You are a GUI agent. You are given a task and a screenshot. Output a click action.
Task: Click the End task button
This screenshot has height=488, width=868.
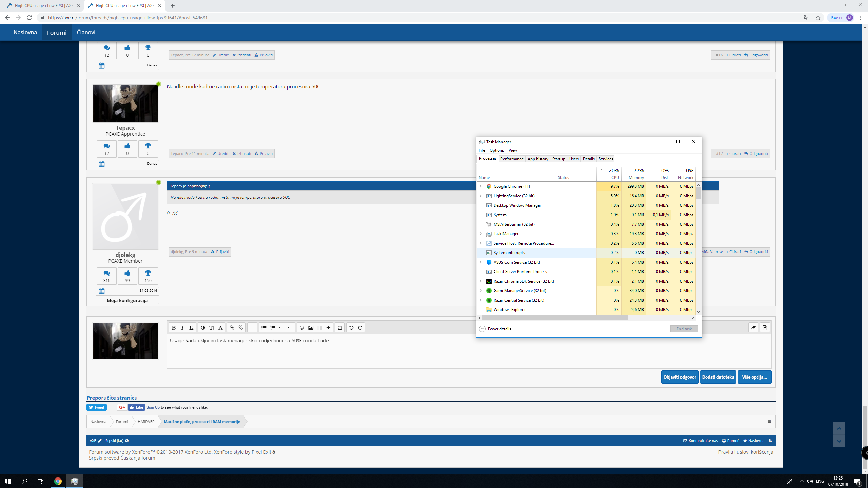click(684, 329)
